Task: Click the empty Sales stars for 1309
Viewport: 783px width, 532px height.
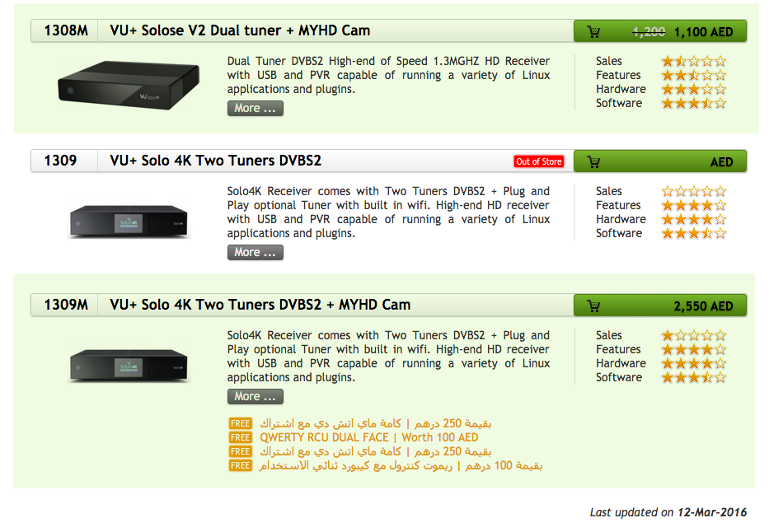Action: click(694, 191)
